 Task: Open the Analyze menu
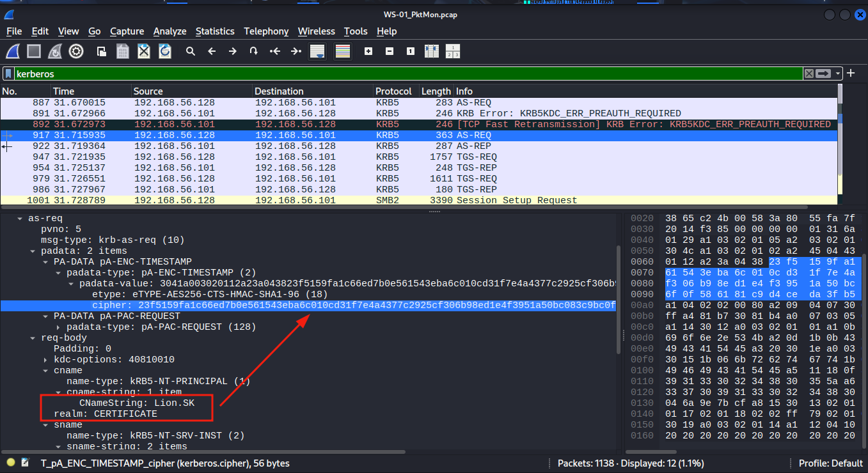point(170,31)
